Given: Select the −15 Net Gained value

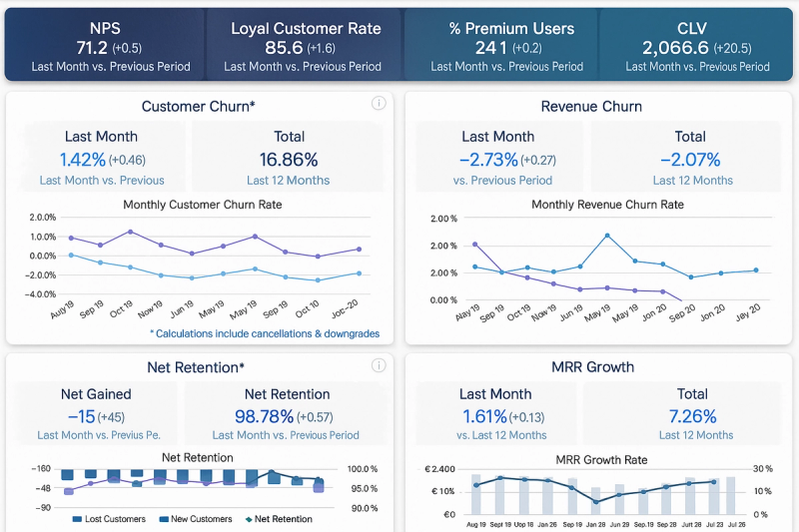Looking at the screenshot, I should click(82, 417).
